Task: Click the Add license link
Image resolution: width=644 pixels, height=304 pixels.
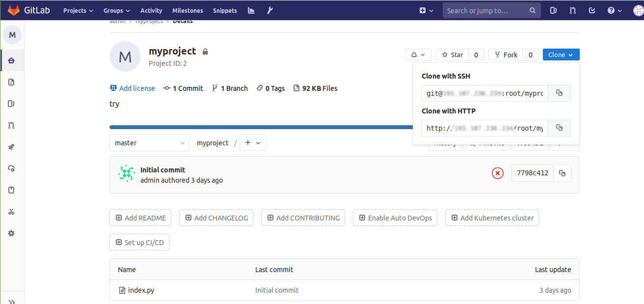Action: tap(133, 88)
